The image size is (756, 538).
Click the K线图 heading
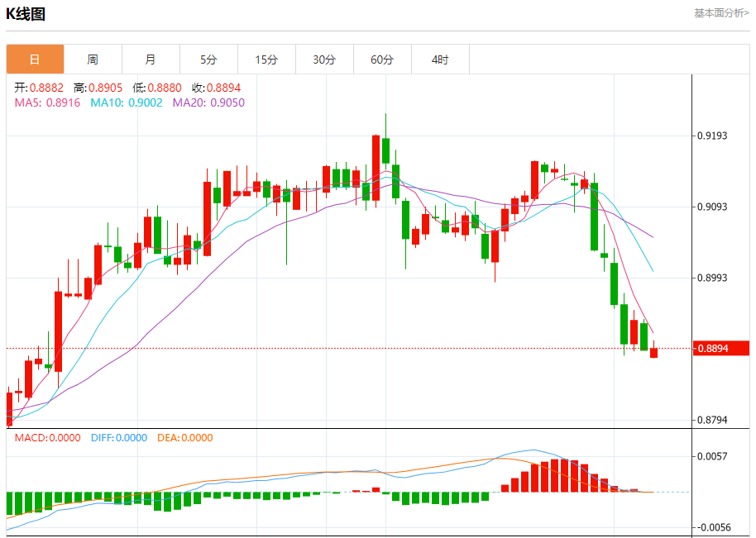click(x=26, y=14)
